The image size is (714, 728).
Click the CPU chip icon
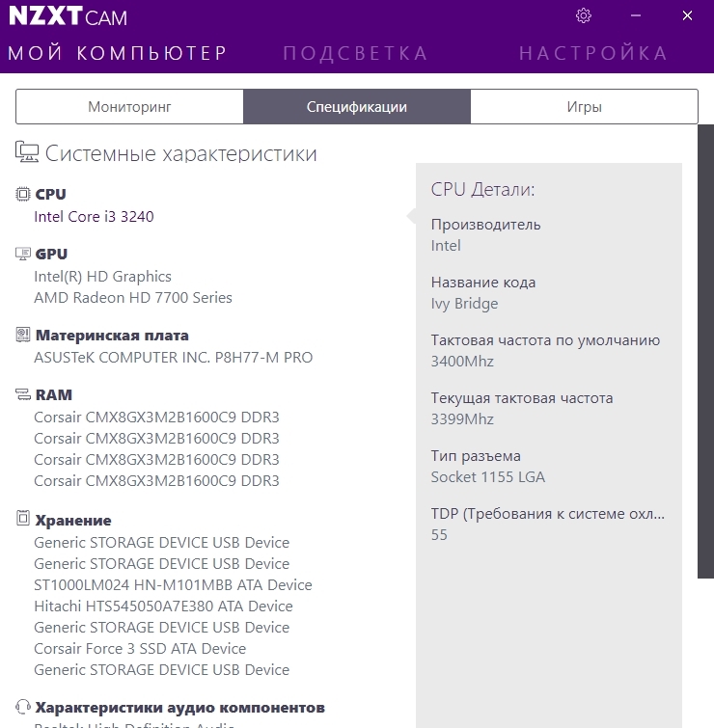pyautogui.click(x=23, y=195)
